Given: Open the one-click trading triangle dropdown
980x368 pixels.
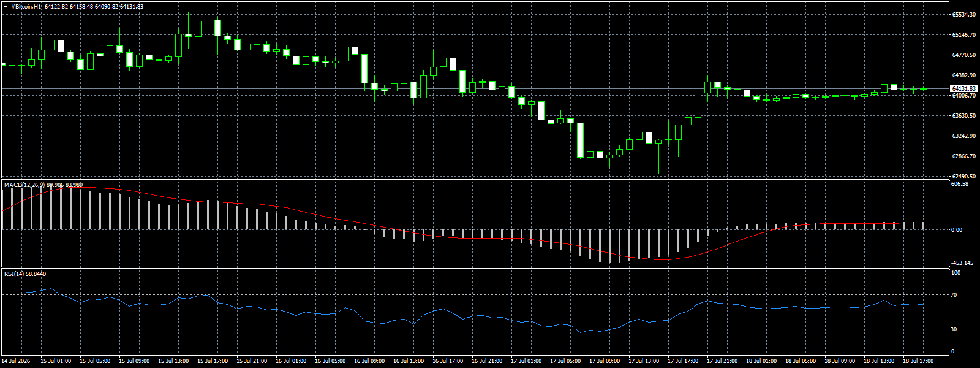Looking at the screenshot, I should click(6, 6).
